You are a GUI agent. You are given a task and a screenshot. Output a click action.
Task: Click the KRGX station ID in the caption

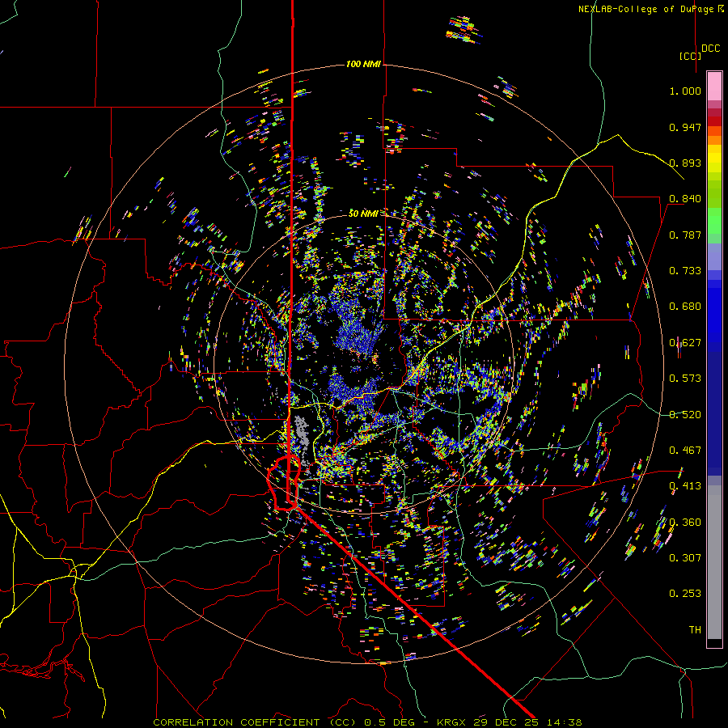[x=453, y=722]
